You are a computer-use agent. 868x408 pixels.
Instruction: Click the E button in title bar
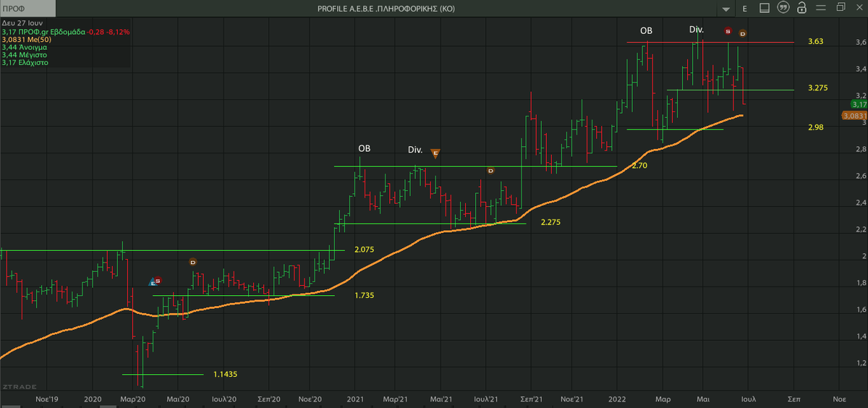point(744,8)
